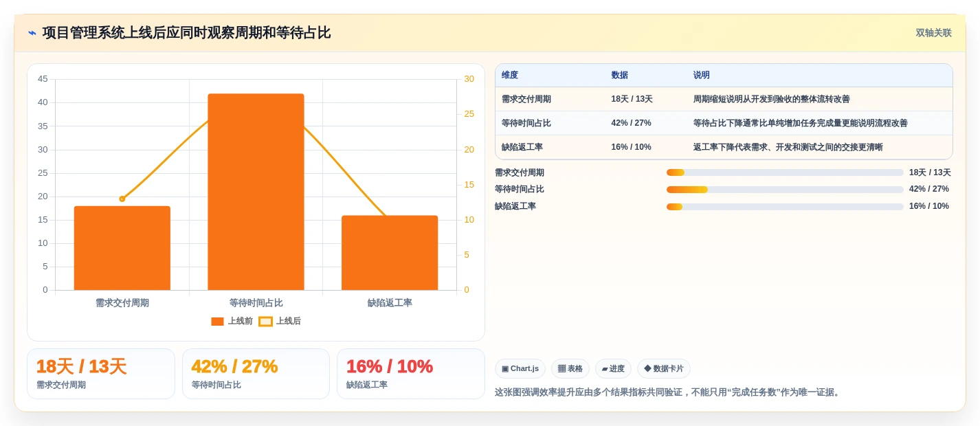The width and height of the screenshot is (980, 426).
Task: Select the 表格 tag chip
Action: [570, 369]
